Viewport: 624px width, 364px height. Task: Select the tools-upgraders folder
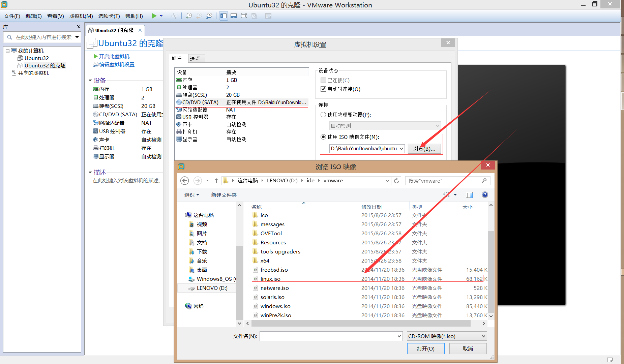[x=280, y=251]
